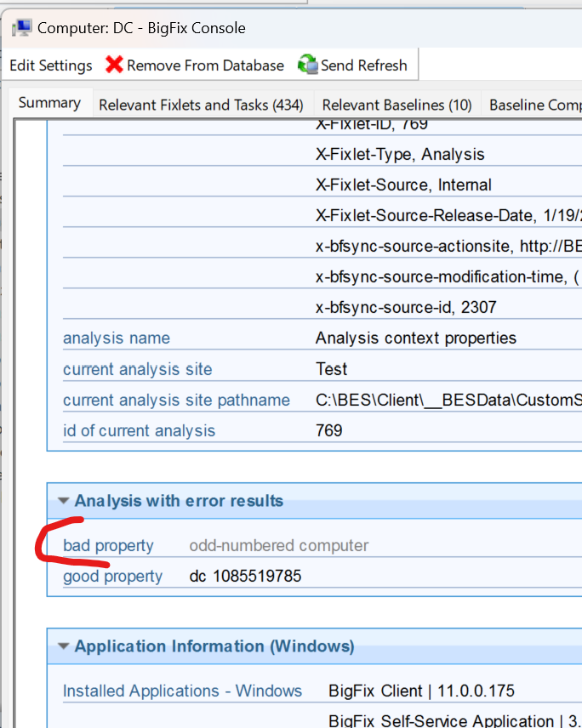Click the analysis name property link

pos(117,338)
